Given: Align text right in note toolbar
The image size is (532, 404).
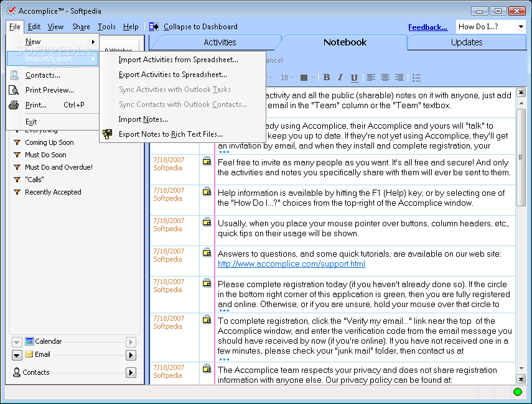Looking at the screenshot, I should click(399, 78).
